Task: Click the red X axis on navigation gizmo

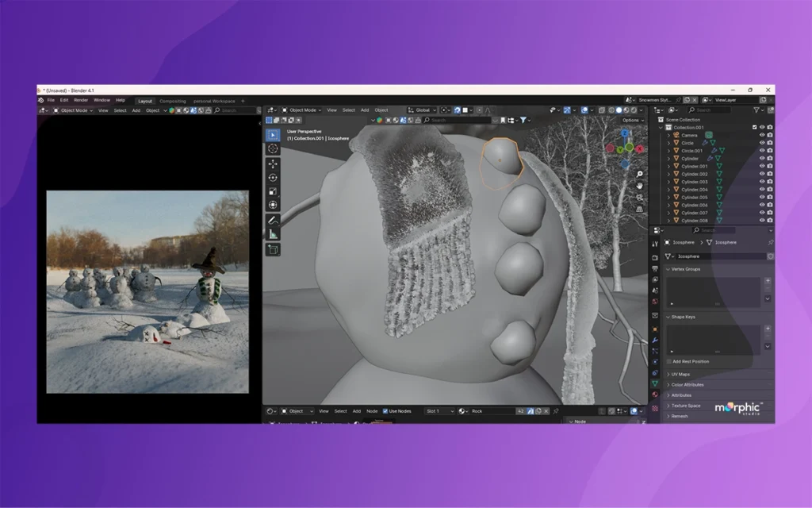Action: 640,148
